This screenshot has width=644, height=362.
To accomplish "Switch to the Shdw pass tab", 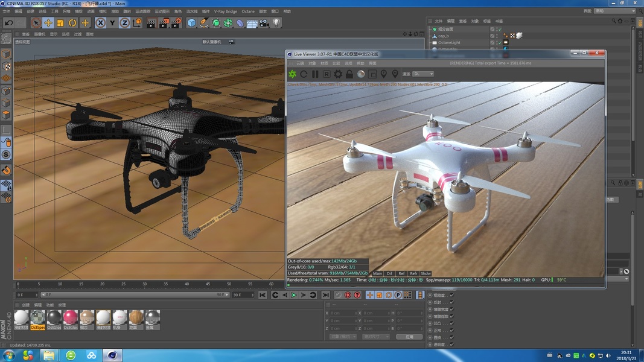I will coord(426,273).
